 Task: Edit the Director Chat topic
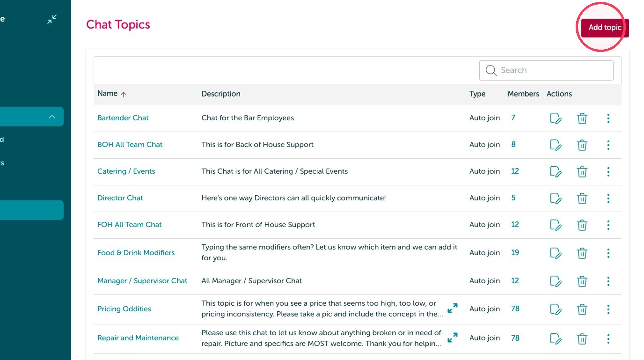click(x=556, y=198)
